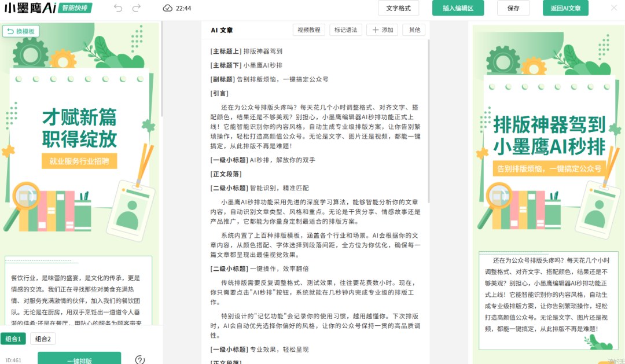
Task: Switch to the 组合2 tab
Action: 43,339
